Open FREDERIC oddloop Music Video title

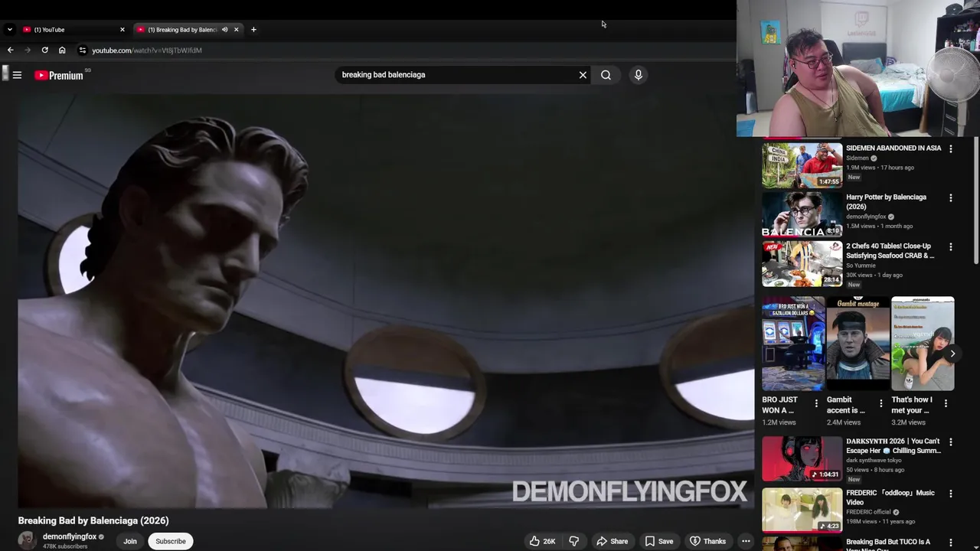[x=890, y=498]
